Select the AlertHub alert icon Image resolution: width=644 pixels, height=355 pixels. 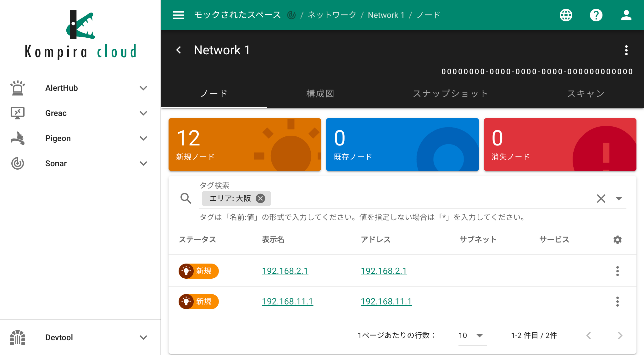pos(18,88)
